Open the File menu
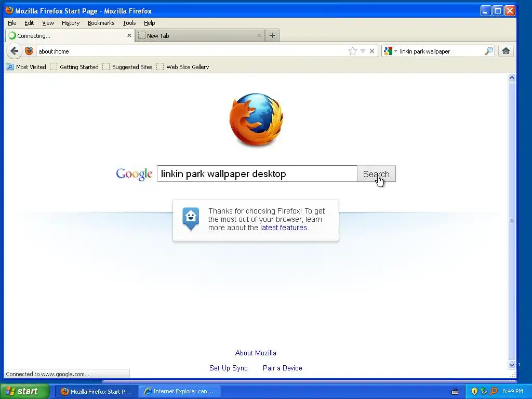 tap(12, 23)
